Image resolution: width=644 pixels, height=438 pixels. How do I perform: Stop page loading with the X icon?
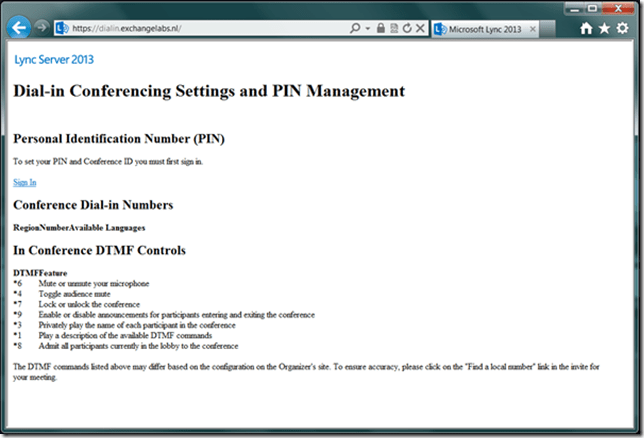(420, 28)
